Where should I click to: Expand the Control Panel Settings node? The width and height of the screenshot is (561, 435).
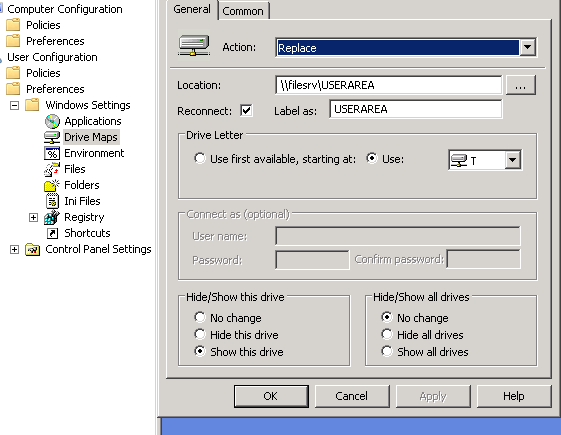pyautogui.click(x=14, y=249)
